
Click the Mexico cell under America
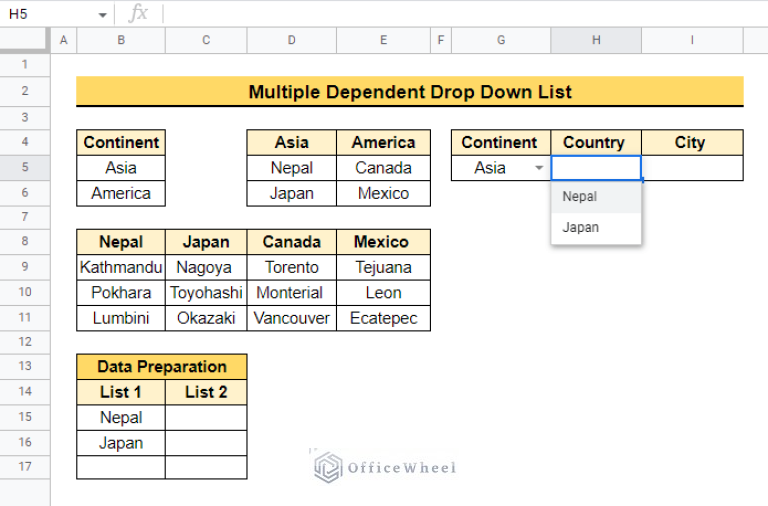pos(383,193)
